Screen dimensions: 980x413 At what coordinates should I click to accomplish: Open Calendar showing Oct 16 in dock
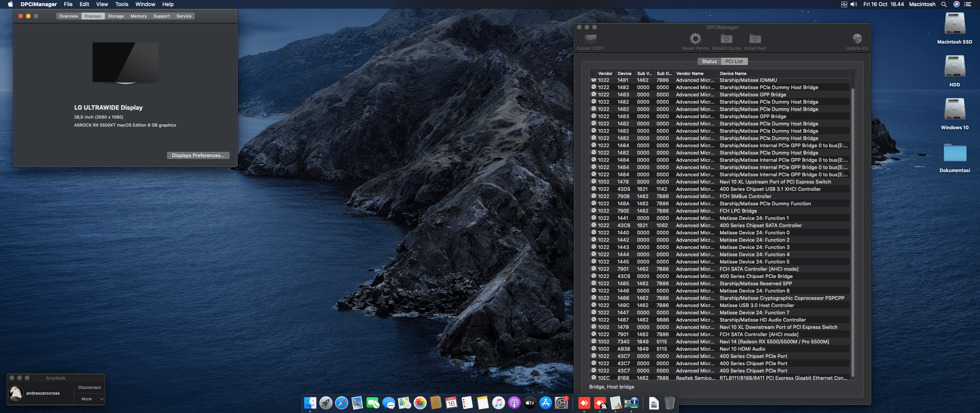click(x=451, y=403)
